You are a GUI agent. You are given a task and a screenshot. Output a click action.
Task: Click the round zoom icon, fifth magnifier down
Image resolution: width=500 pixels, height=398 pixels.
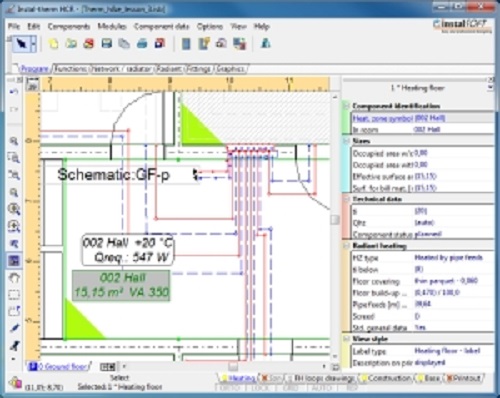[14, 209]
